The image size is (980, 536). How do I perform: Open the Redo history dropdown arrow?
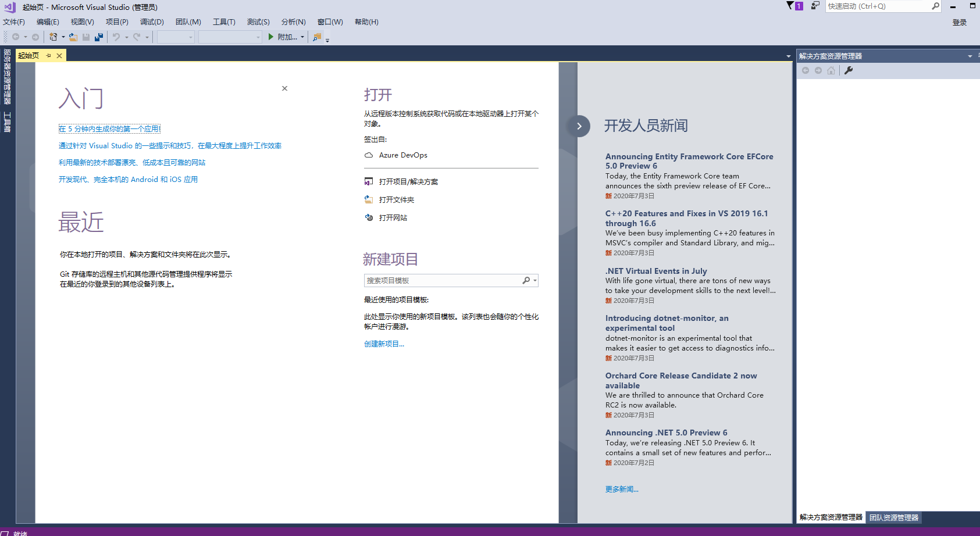[147, 37]
